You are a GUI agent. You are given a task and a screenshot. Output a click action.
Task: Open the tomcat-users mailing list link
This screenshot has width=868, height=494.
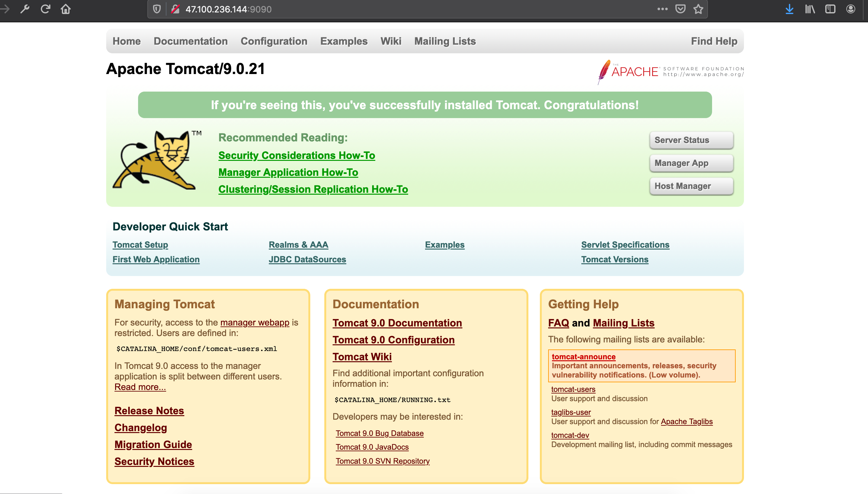[573, 389]
